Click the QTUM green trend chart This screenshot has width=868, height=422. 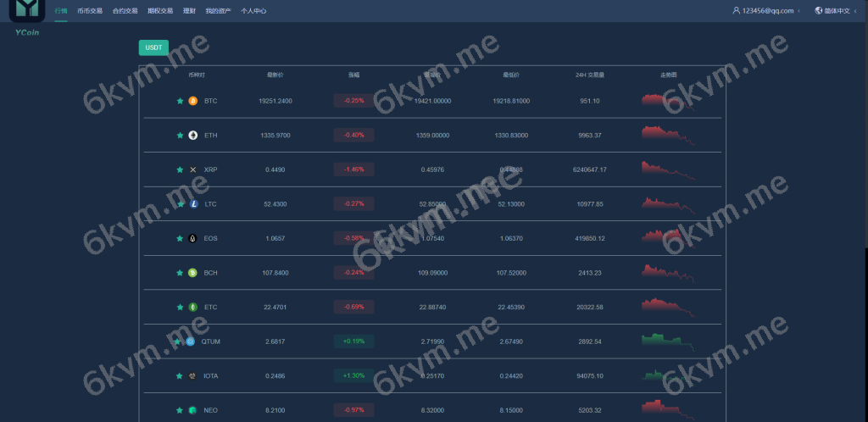[667, 341]
